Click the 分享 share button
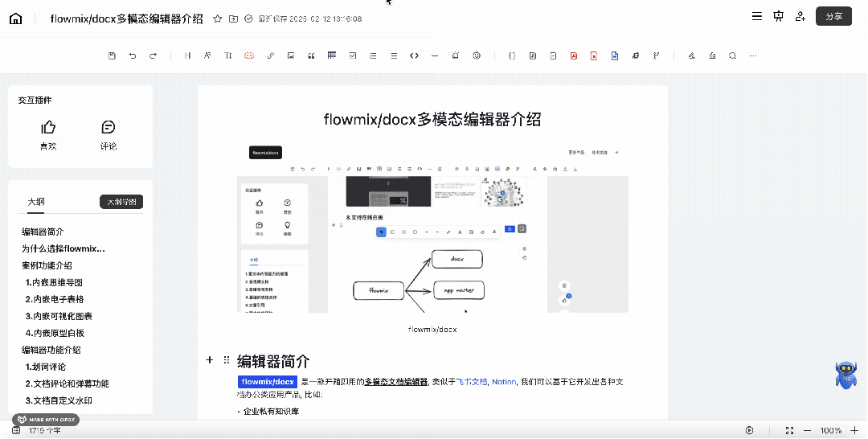The height and width of the screenshot is (439, 868). pyautogui.click(x=833, y=17)
